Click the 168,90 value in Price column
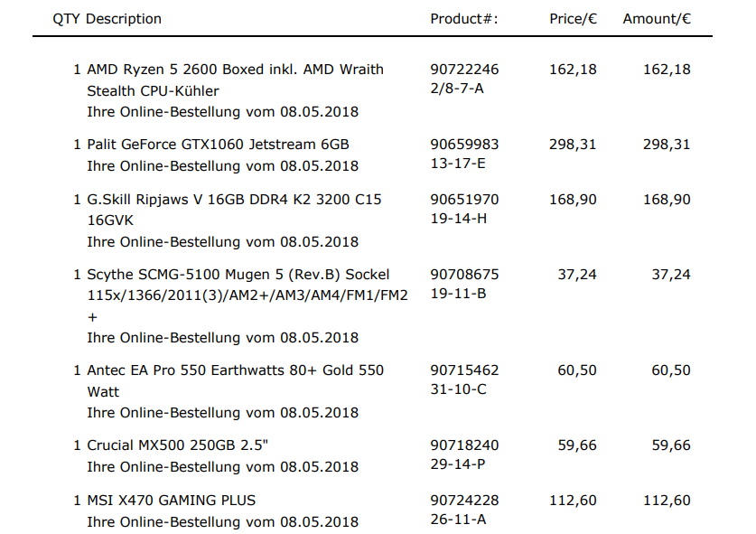 573,200
